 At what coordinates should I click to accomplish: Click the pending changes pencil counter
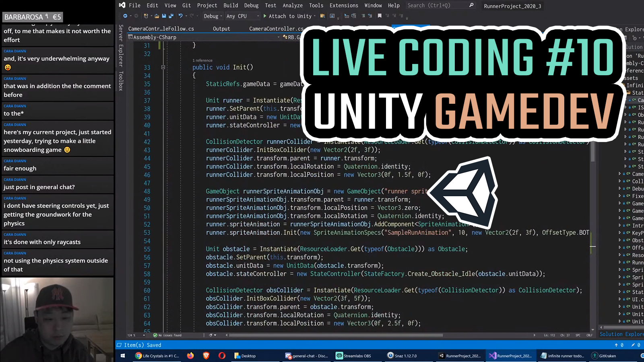click(x=636, y=345)
